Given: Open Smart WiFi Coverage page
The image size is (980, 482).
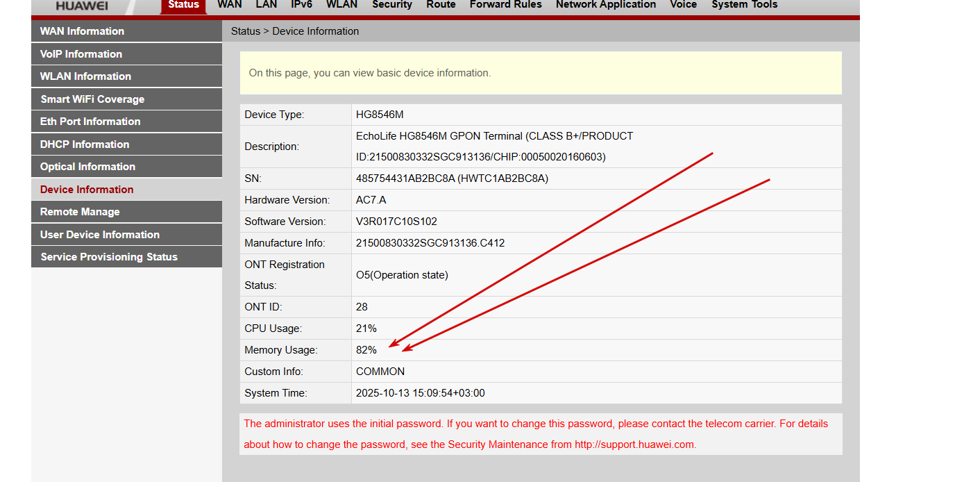Looking at the screenshot, I should (x=126, y=99).
